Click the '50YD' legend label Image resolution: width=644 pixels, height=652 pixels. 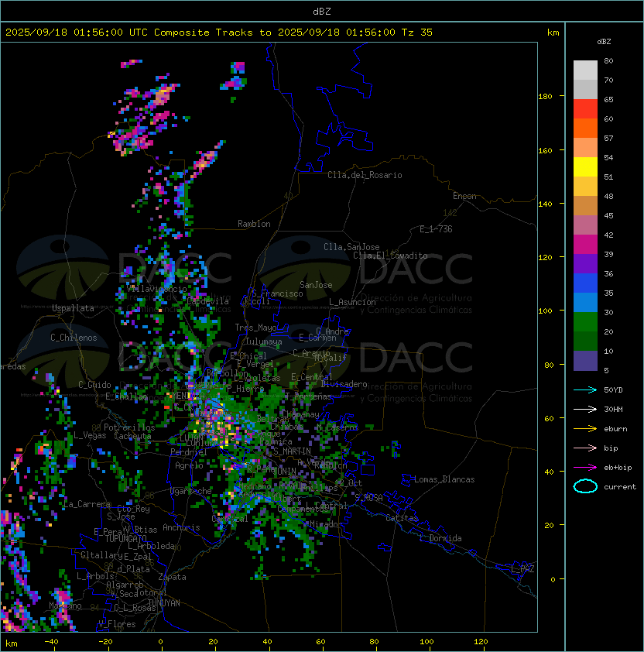(613, 389)
